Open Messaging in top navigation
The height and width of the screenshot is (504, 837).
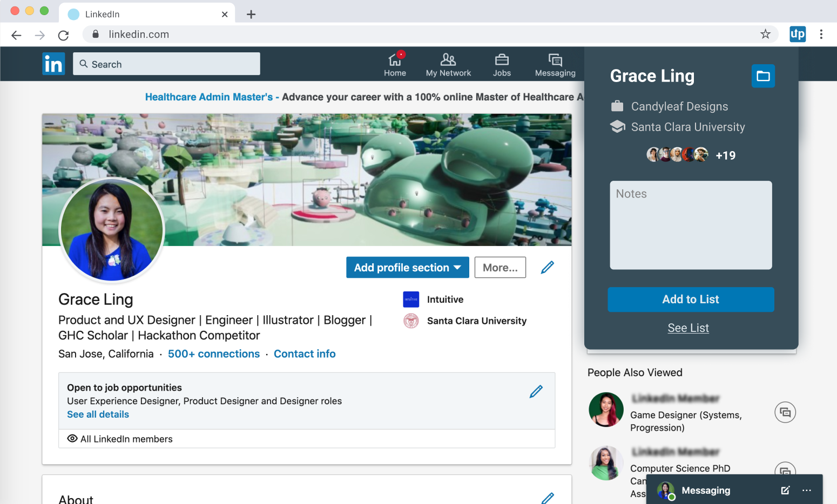(x=555, y=65)
